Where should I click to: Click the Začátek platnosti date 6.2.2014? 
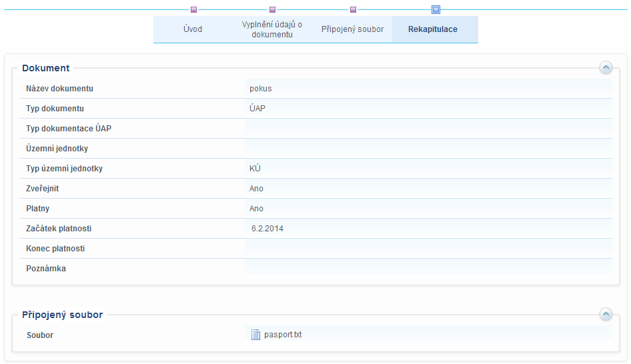pyautogui.click(x=267, y=229)
